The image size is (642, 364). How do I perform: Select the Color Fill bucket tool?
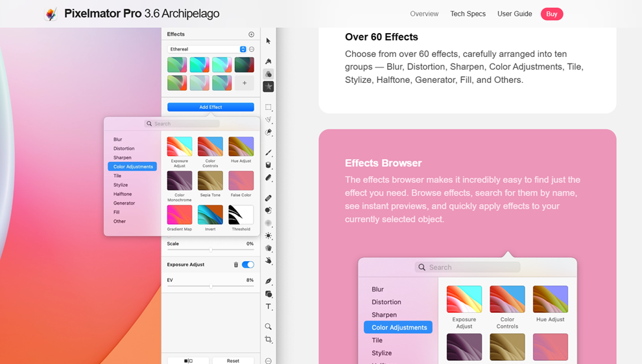pos(268,165)
